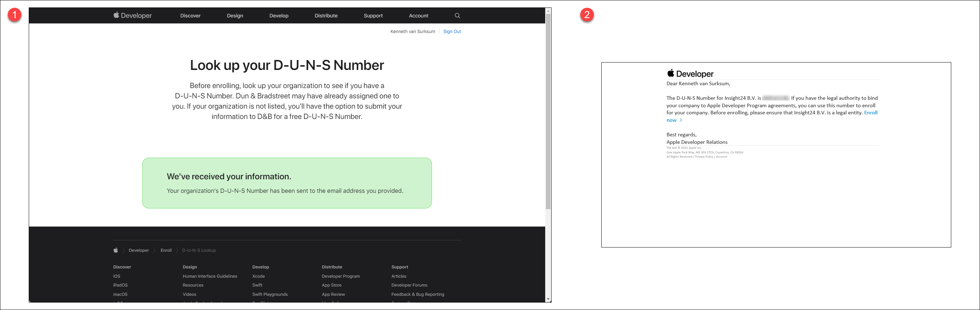Click 'Dear Kenneth van Surksum' greeting
The height and width of the screenshot is (310, 980).
[x=698, y=84]
